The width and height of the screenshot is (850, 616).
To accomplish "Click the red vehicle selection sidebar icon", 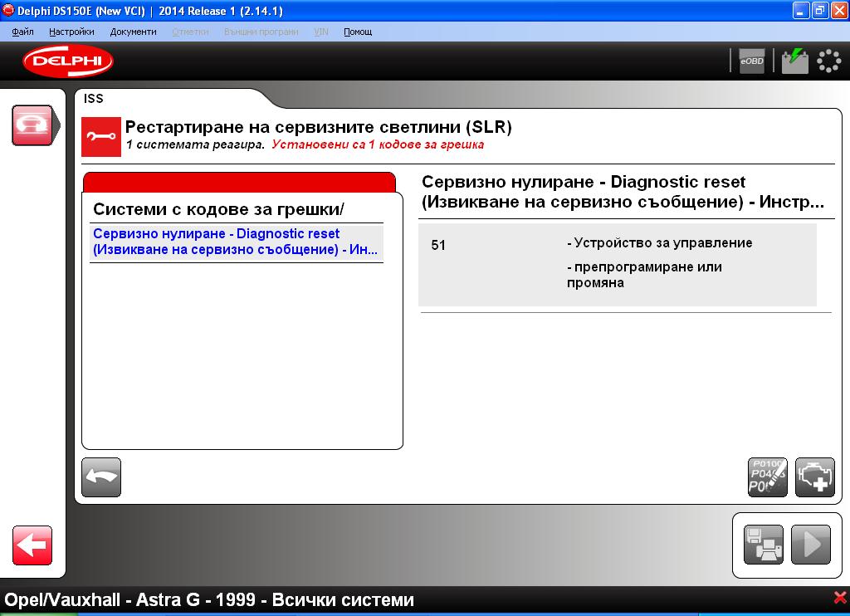I will [x=33, y=125].
